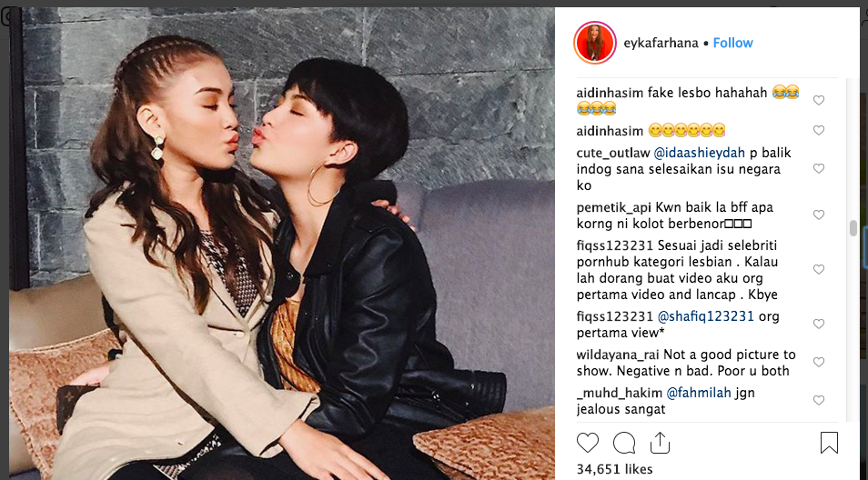868x480 pixels.
Task: Like _muhd_hakim's comment heart
Action: coord(819,400)
